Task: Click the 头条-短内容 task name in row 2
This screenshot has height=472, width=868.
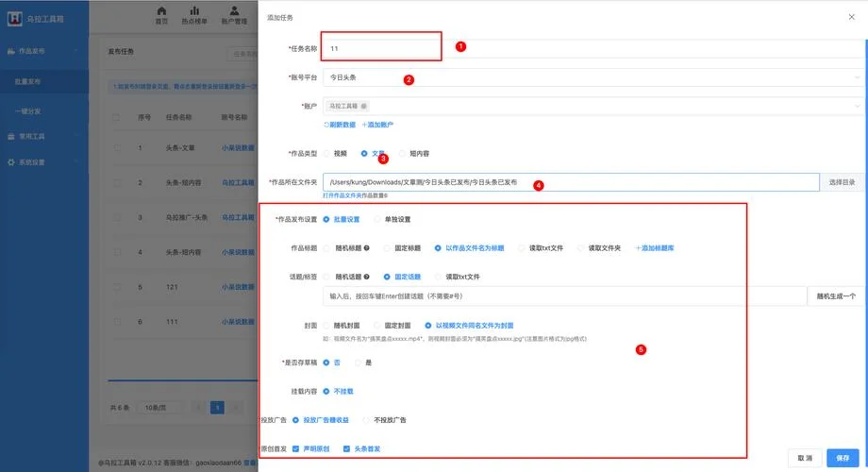Action: point(183,183)
